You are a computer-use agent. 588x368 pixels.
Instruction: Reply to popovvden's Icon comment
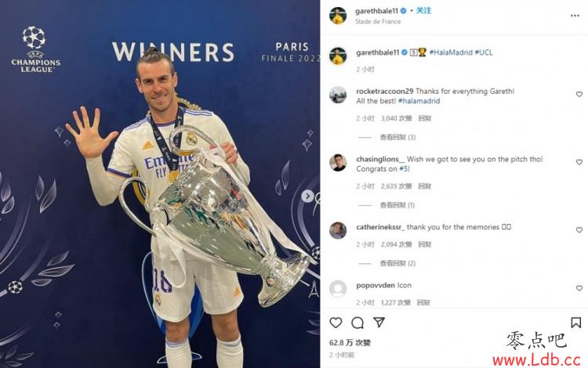(423, 302)
